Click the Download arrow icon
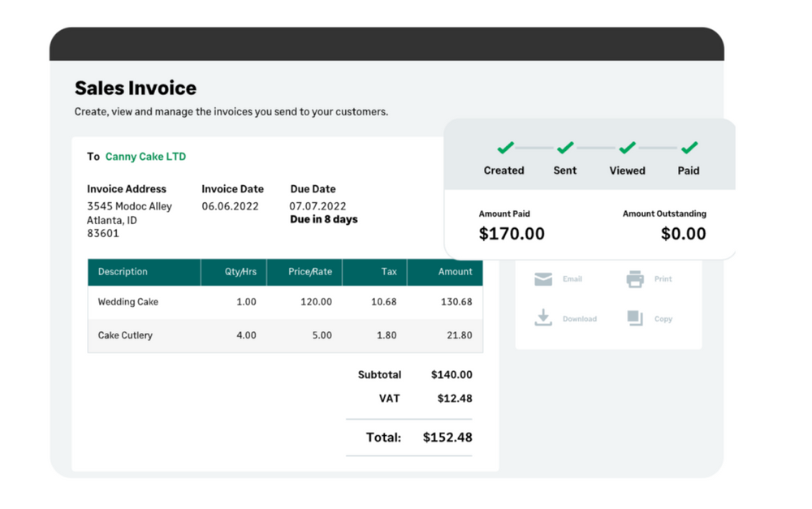 tap(543, 318)
